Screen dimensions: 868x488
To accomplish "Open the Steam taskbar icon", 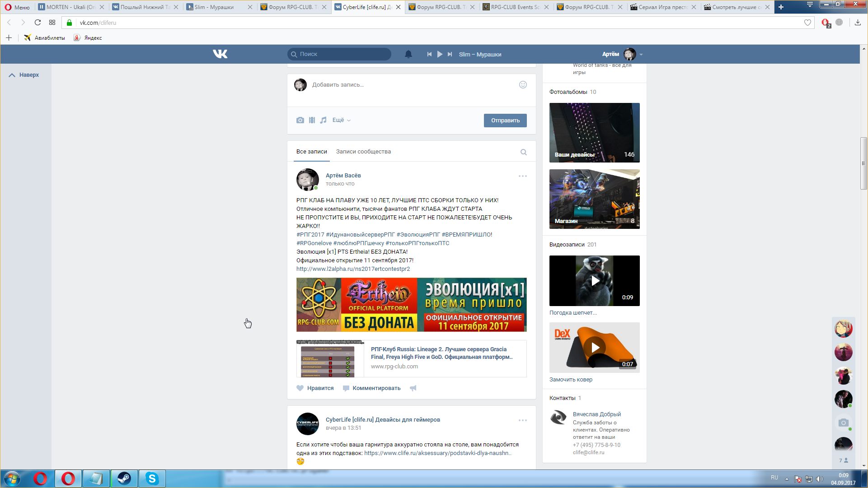I will point(124,479).
